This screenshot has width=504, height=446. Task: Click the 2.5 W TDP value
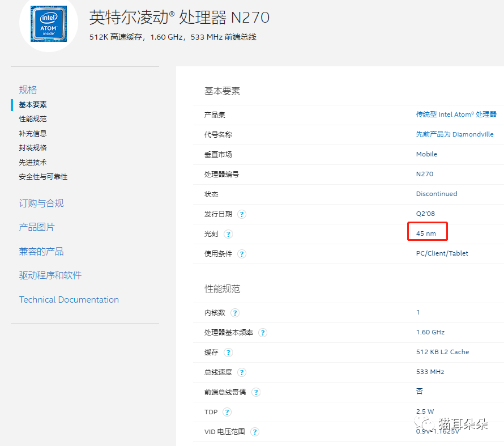[425, 411]
